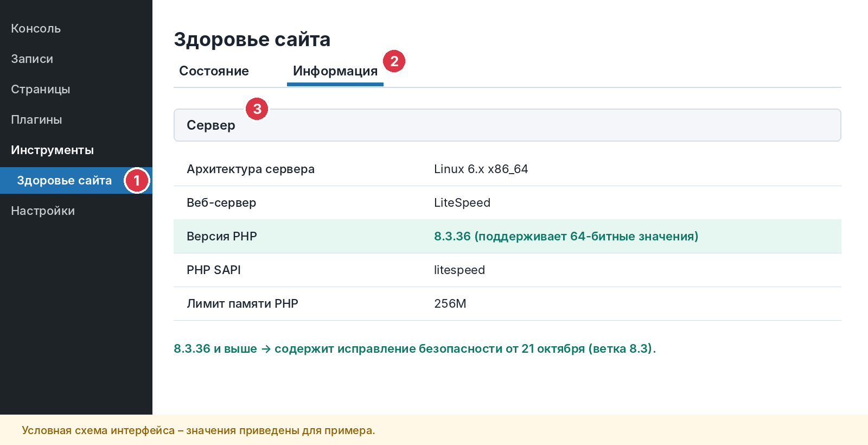
Task: Click the PHP SAPI label
Action: click(214, 270)
